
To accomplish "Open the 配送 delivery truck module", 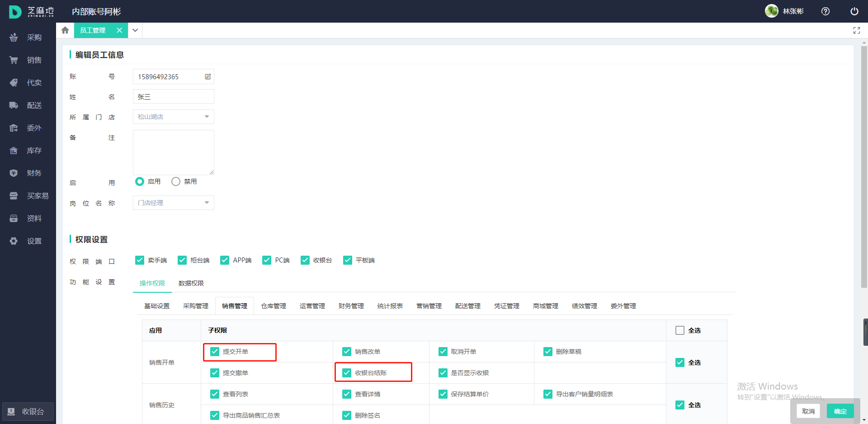I will click(x=27, y=105).
